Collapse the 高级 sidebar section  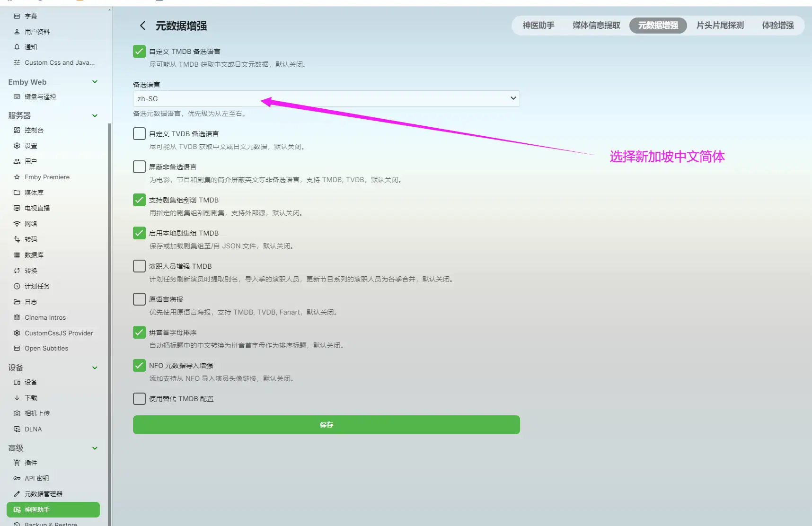[x=95, y=448]
